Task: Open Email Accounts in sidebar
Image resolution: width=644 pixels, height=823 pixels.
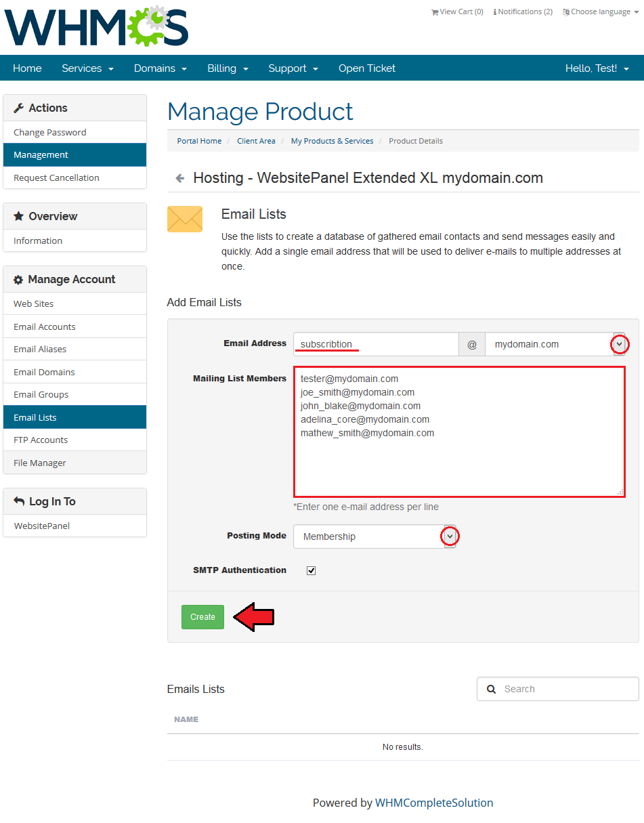Action: 75,326
